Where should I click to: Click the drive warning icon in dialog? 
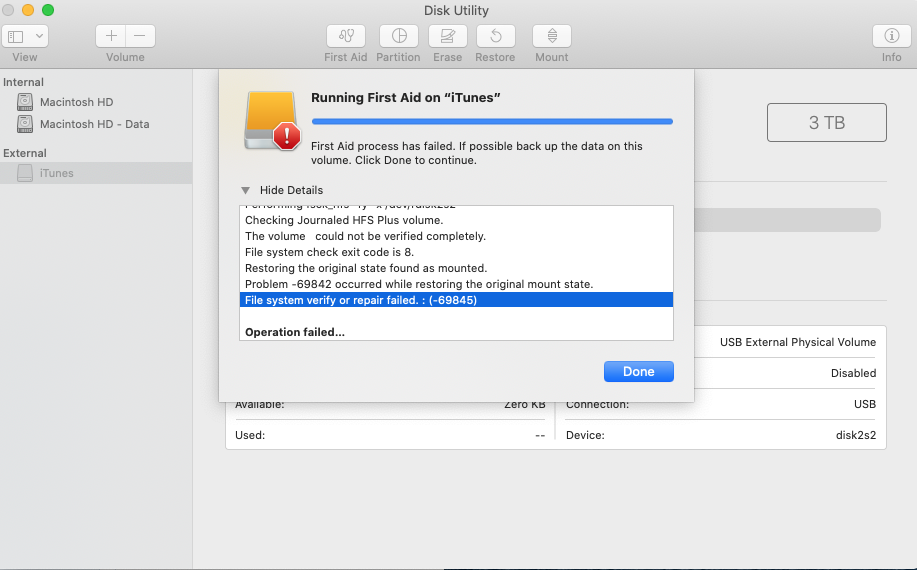[273, 121]
